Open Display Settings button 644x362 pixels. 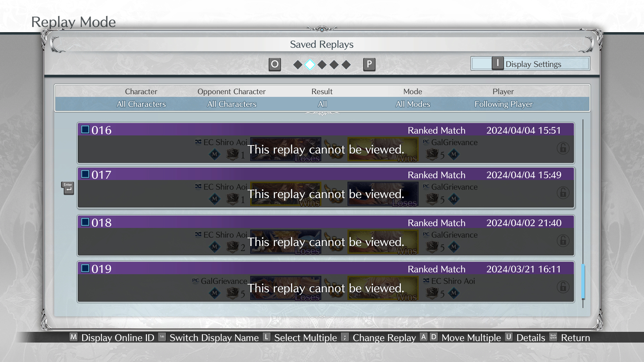coord(530,64)
